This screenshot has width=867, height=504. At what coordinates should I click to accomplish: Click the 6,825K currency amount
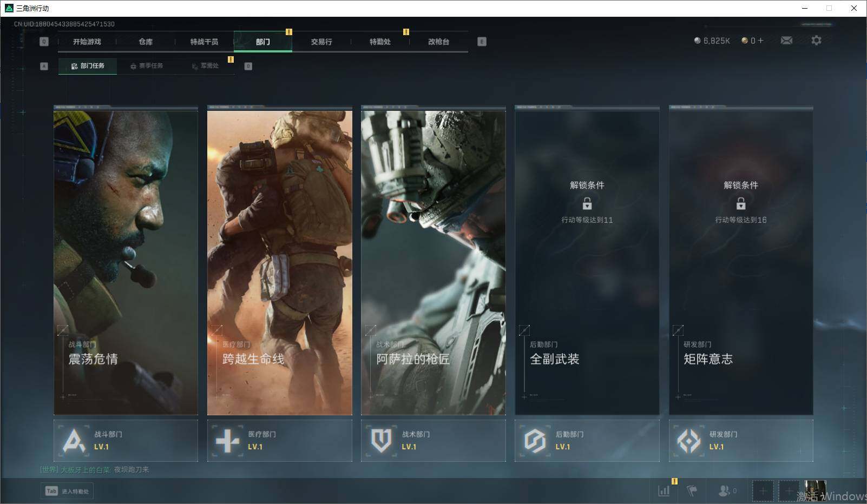point(717,41)
